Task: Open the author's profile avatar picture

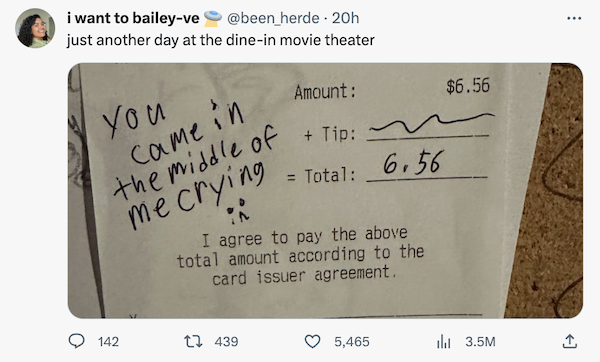Action: point(35,28)
